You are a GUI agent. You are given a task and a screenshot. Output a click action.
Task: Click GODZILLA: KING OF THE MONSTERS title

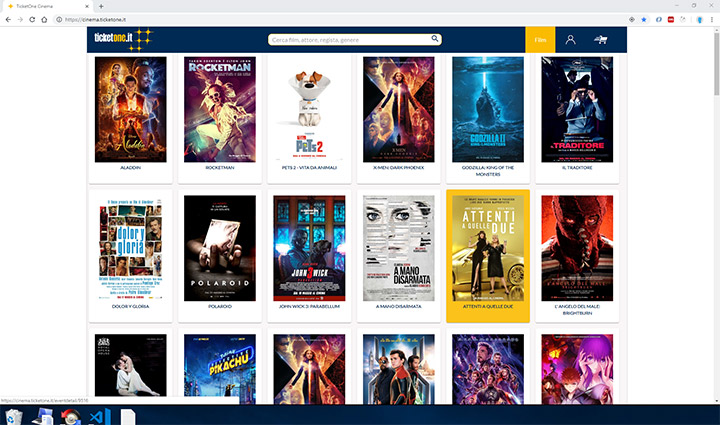(488, 171)
